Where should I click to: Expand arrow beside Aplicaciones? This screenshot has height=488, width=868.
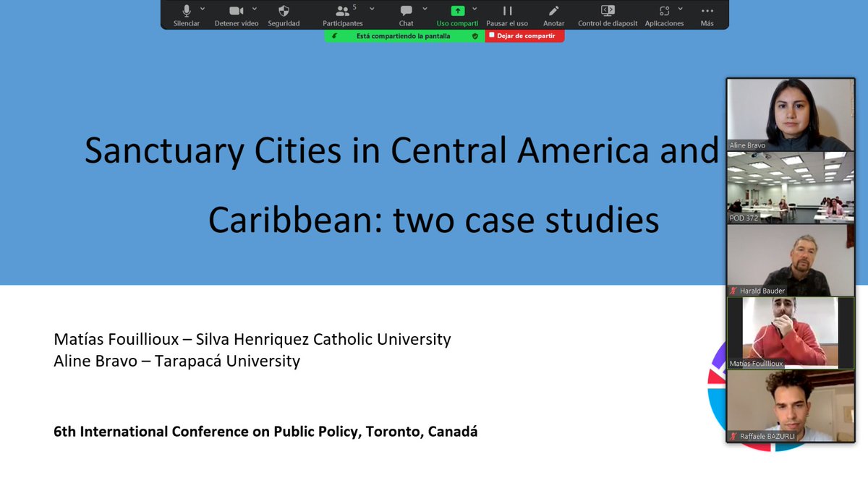pos(681,9)
